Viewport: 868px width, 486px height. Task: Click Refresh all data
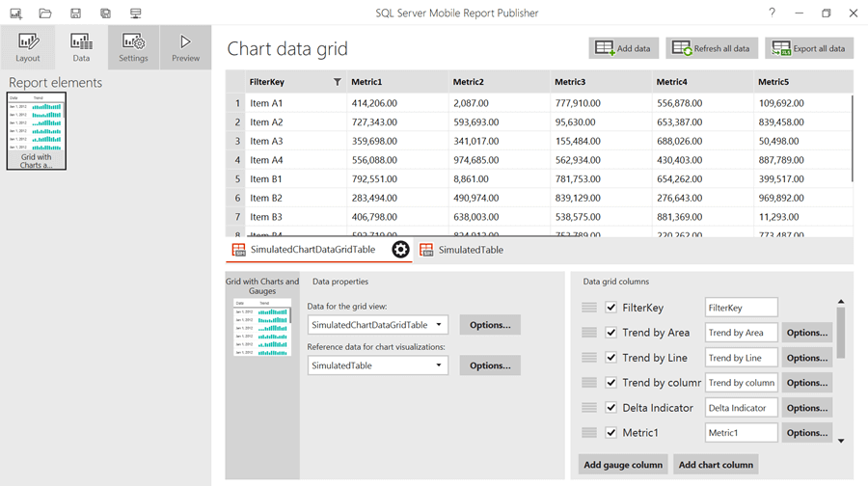[x=712, y=49]
